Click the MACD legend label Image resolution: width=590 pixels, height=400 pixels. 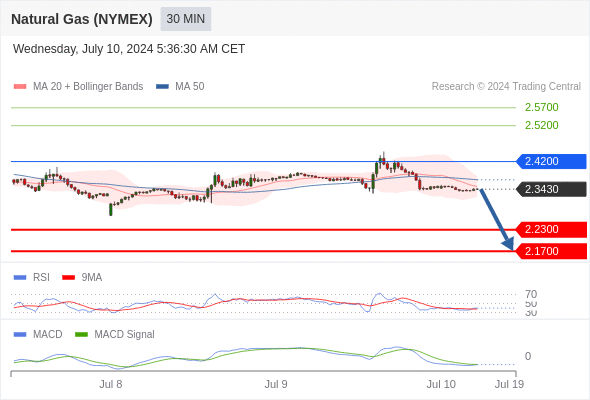(48, 335)
